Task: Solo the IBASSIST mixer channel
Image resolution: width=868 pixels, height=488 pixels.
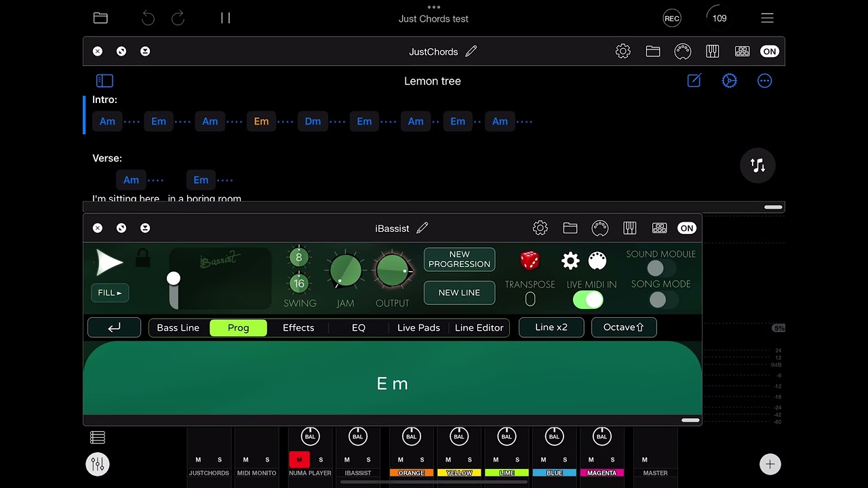Action: click(x=368, y=460)
